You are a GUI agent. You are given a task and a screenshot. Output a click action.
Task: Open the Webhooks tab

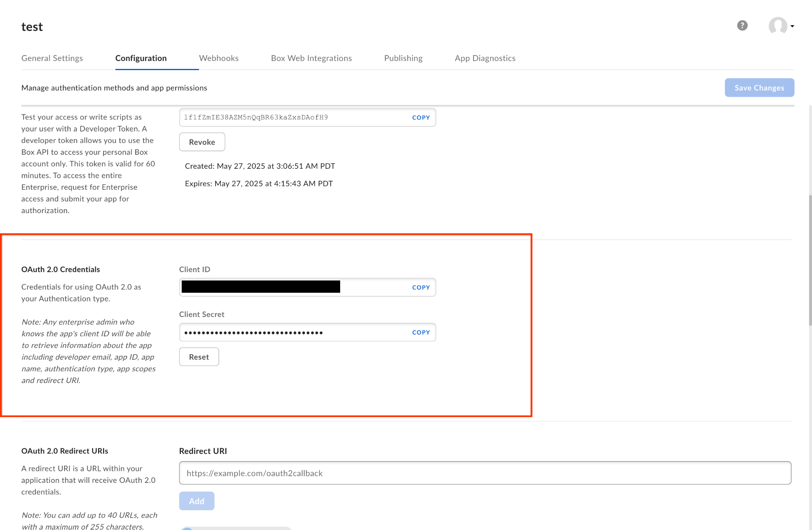(x=219, y=58)
